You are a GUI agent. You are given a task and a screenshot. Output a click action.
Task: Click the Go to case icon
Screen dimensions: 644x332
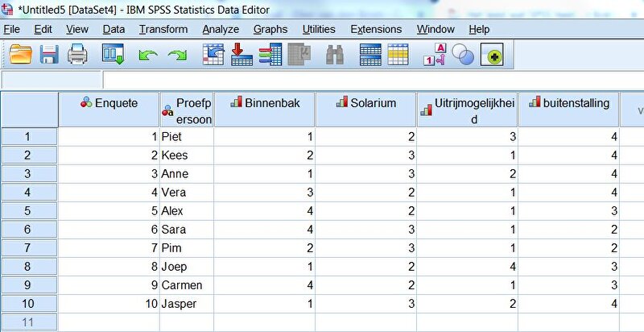[x=213, y=55]
